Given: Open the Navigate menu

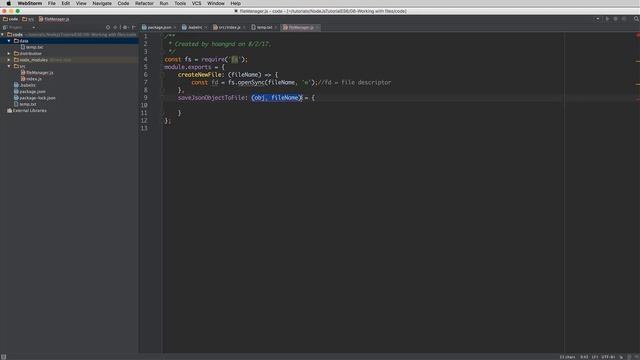Looking at the screenshot, I should (x=102, y=3).
